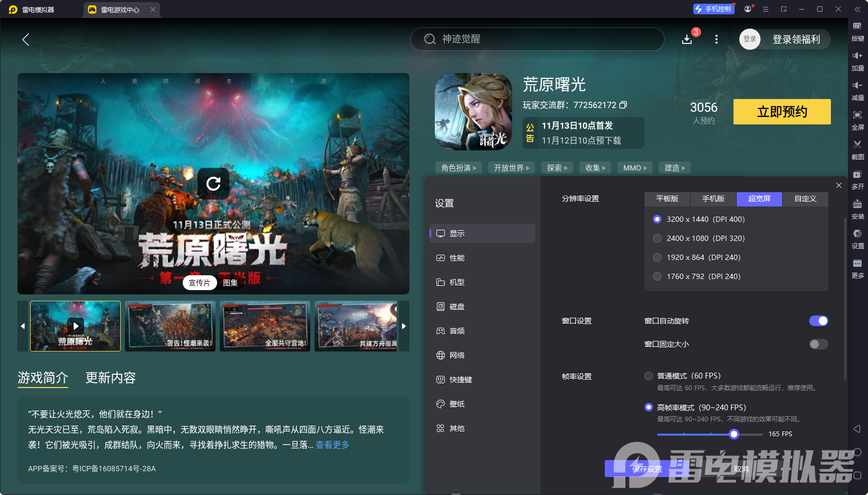
Task: Select the 2400 x 1080 resolution radio button
Action: point(657,238)
